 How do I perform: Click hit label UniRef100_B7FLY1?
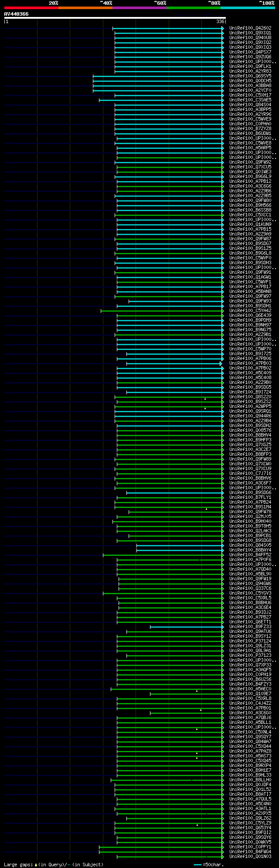click(250, 498)
